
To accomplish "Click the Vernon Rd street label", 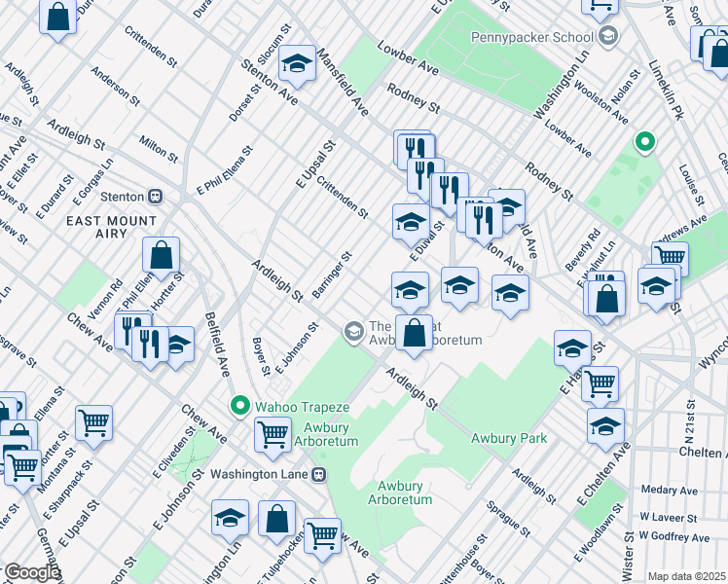I will (x=105, y=299).
